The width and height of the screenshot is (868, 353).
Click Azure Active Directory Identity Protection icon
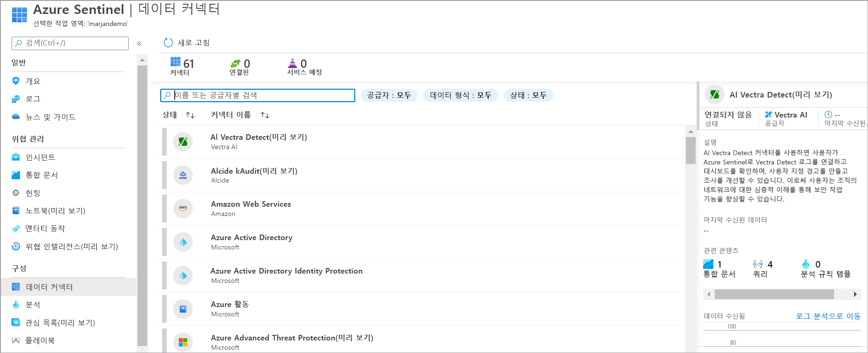tap(183, 275)
